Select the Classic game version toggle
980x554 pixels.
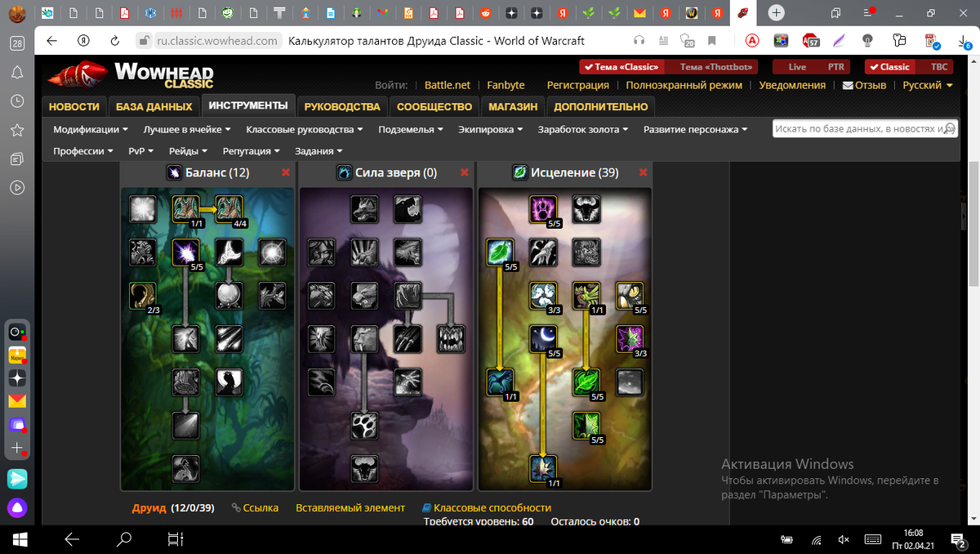point(889,67)
